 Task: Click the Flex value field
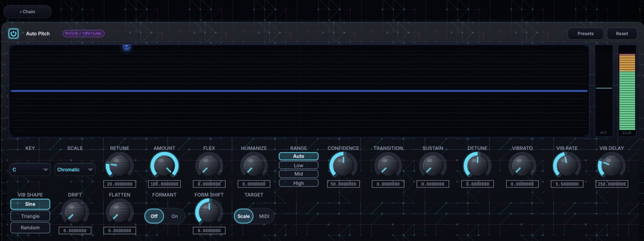point(209,184)
